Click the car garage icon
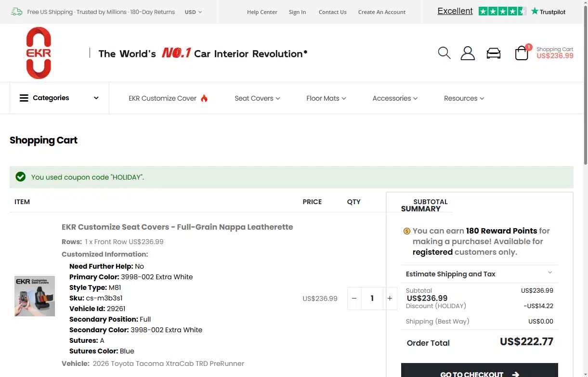This screenshot has height=377, width=588. [494, 53]
